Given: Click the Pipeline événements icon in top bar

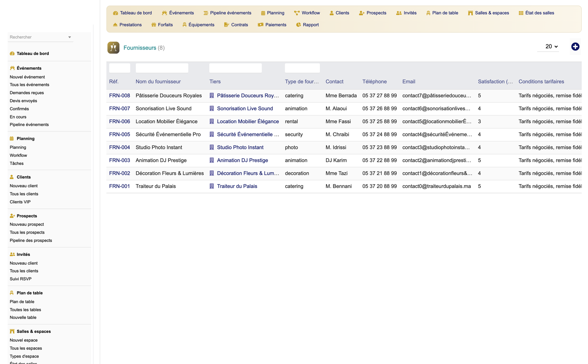Looking at the screenshot, I should (206, 13).
